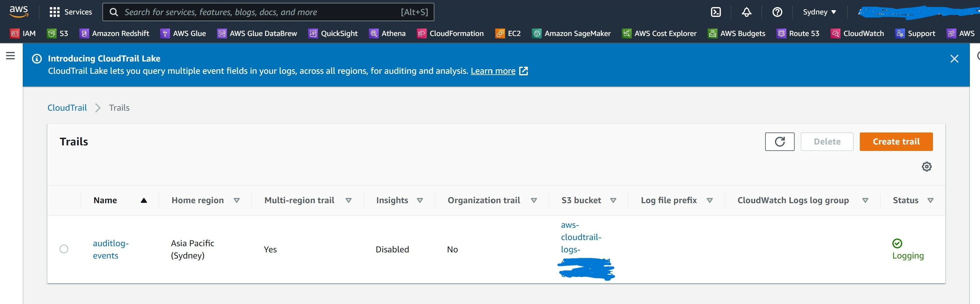Click the QuickSight bookmark icon
Screen dimensions: 980x304
[313, 34]
